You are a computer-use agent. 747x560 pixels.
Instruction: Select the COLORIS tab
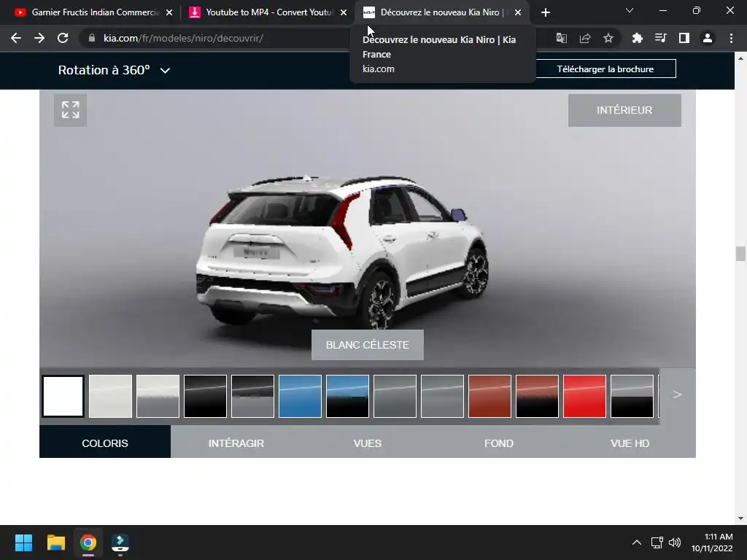click(105, 443)
